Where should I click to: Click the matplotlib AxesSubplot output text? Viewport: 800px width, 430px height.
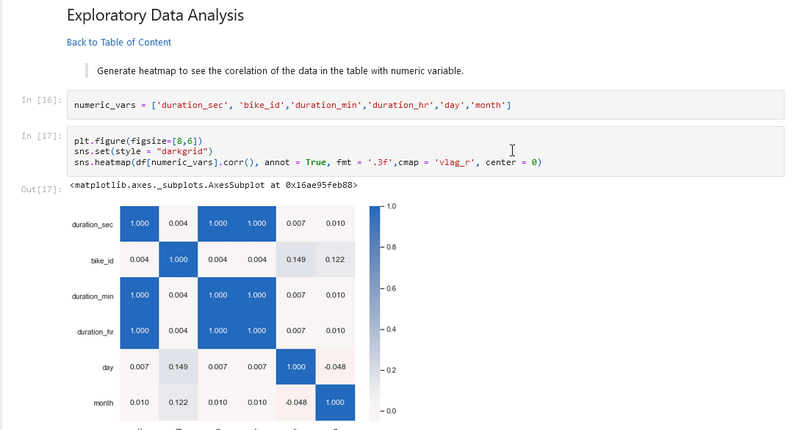(x=214, y=185)
